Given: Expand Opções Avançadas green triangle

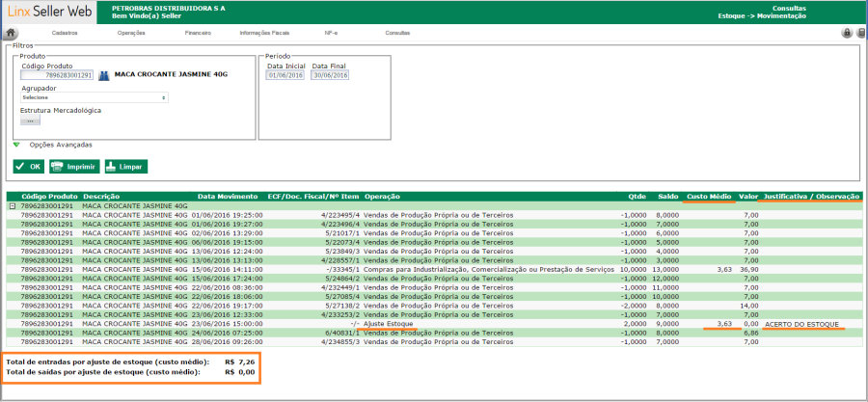Looking at the screenshot, I should (x=16, y=145).
